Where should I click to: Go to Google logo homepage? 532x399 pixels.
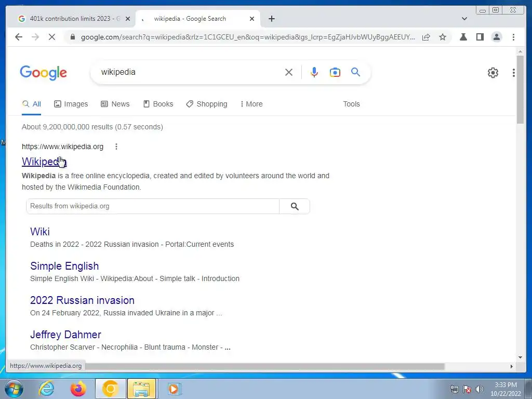click(x=44, y=73)
